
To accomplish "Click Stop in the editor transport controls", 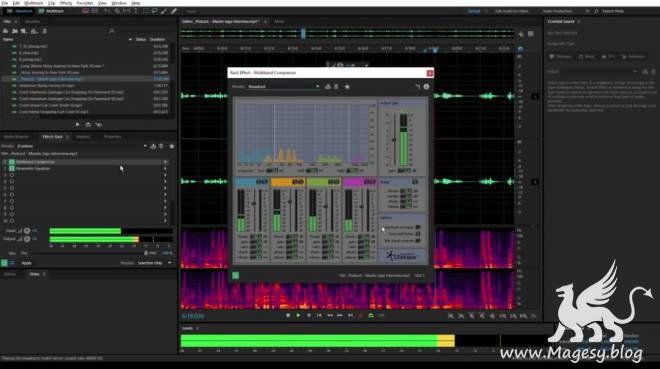I will [288, 316].
